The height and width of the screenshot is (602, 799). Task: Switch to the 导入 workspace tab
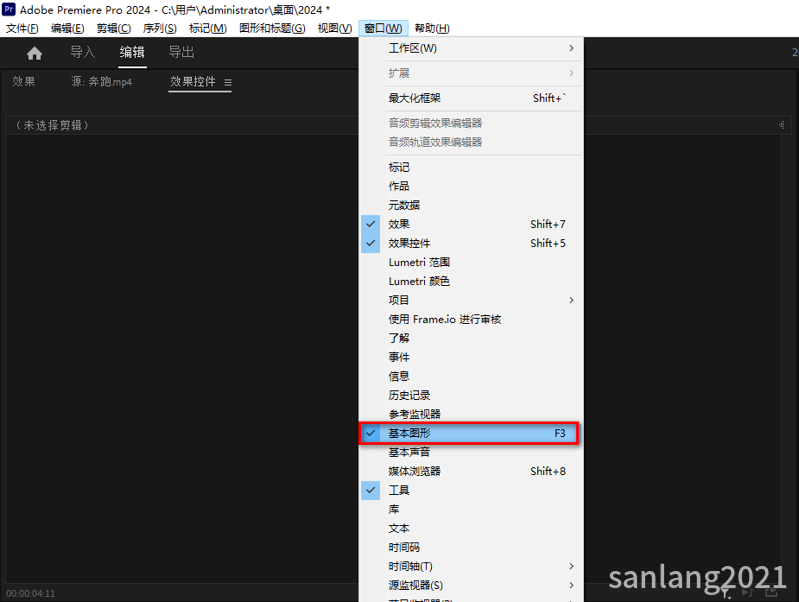point(83,52)
